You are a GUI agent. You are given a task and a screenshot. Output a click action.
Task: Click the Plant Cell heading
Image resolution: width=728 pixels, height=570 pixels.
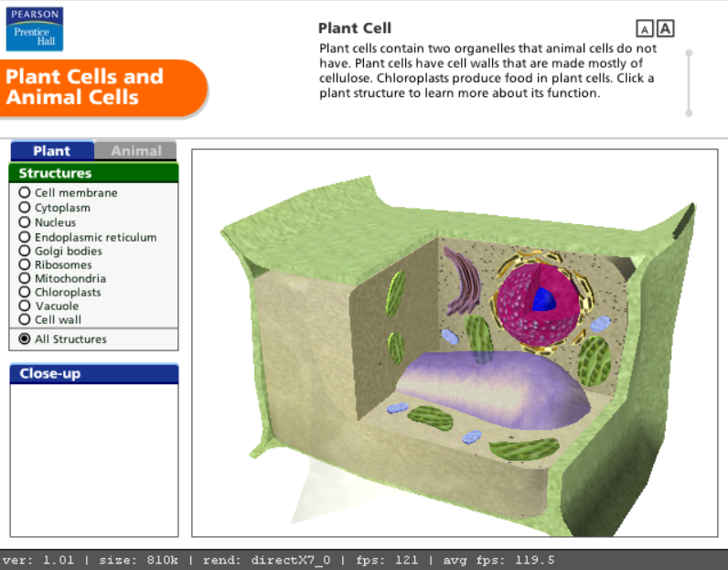355,28
